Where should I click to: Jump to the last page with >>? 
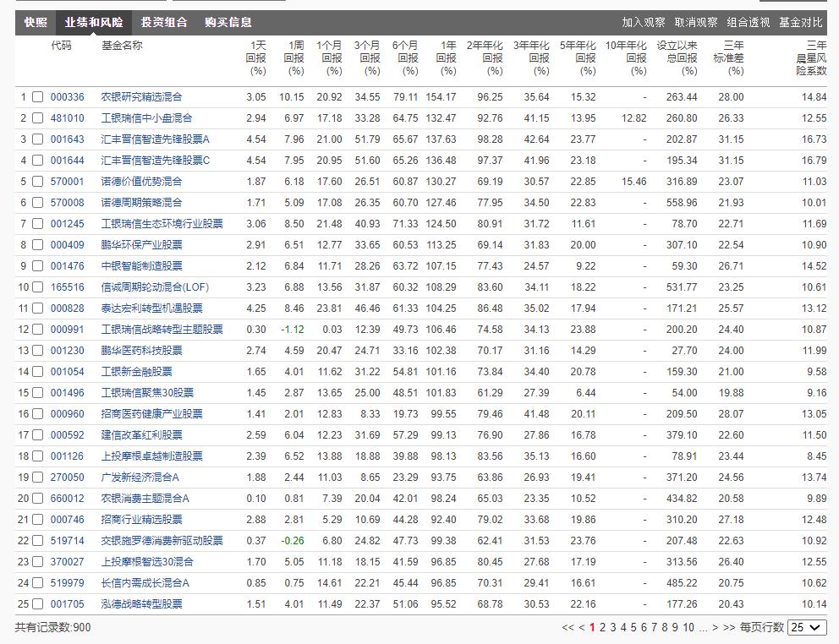(x=727, y=627)
